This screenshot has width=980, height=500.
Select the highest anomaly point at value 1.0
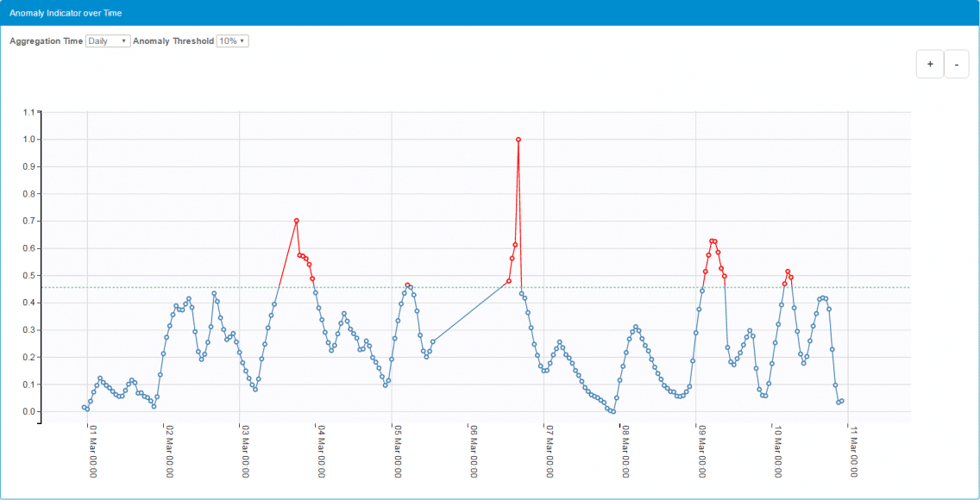pos(518,138)
